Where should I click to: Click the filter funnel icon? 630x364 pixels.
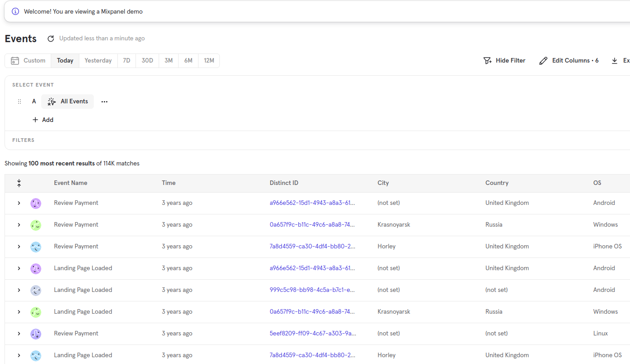point(488,60)
